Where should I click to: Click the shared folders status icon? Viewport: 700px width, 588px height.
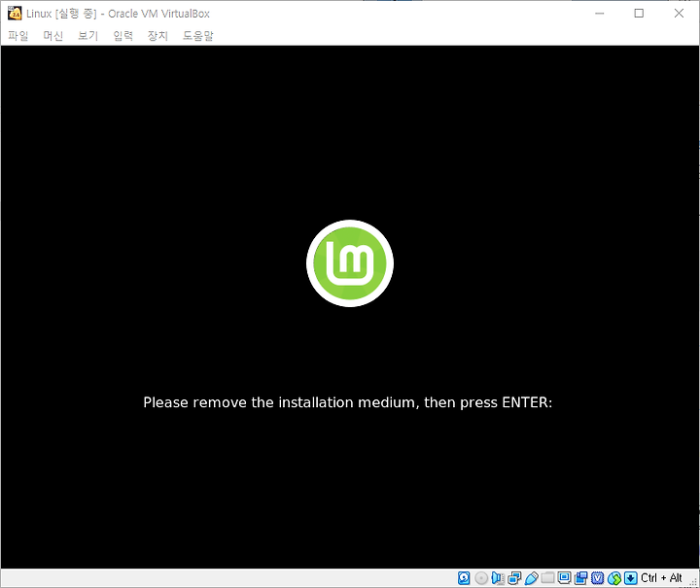click(x=547, y=578)
